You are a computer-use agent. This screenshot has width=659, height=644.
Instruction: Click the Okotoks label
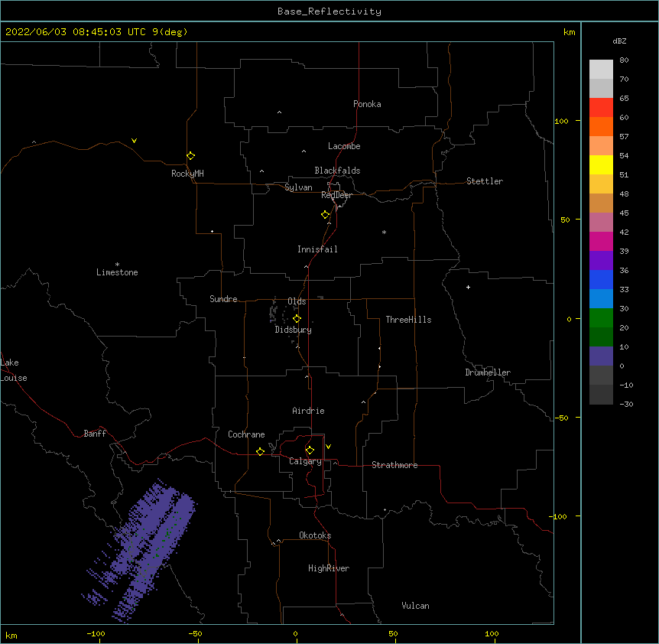315,535
